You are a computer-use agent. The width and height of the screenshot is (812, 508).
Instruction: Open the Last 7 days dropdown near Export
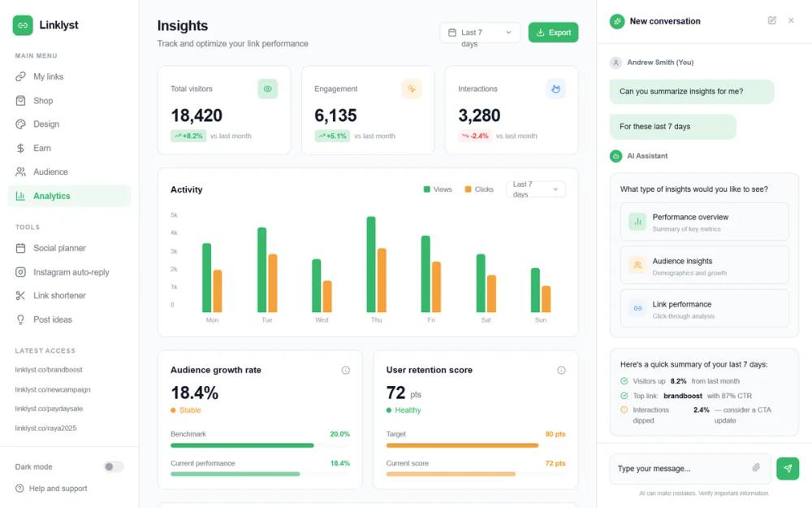pyautogui.click(x=479, y=33)
